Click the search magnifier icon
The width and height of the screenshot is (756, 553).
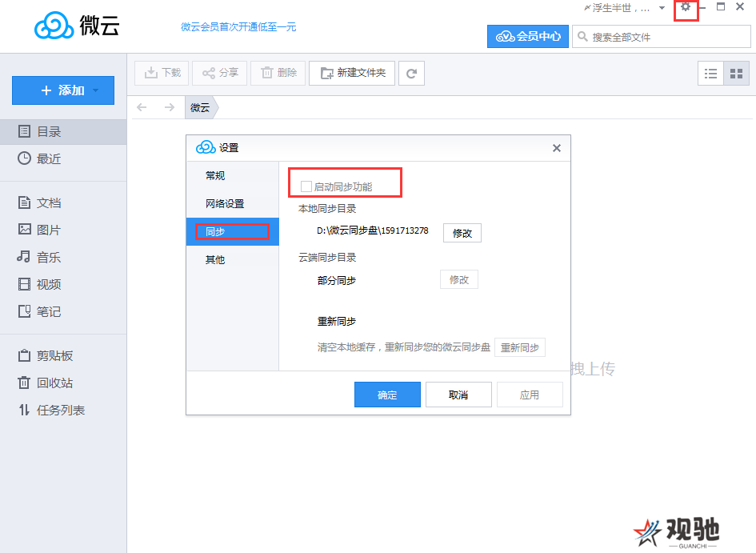tap(582, 37)
